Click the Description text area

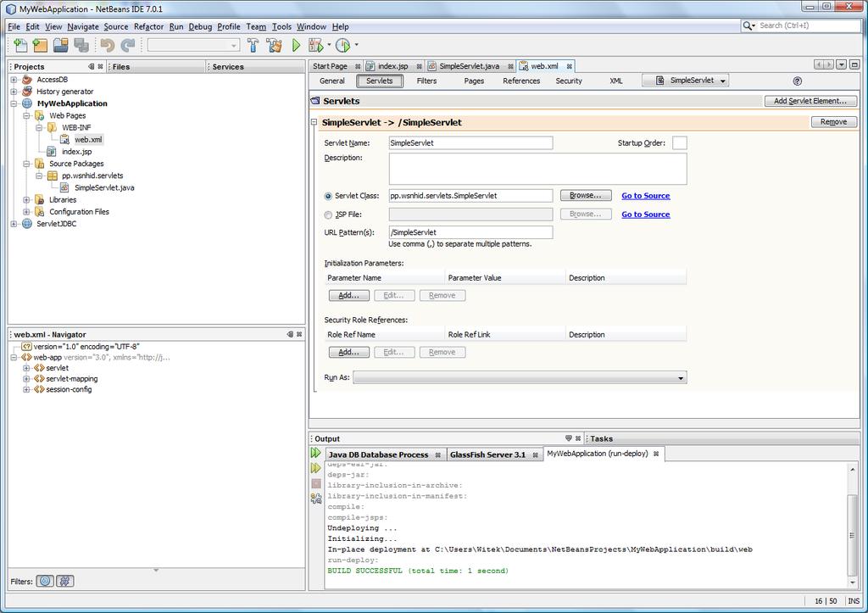click(537, 169)
